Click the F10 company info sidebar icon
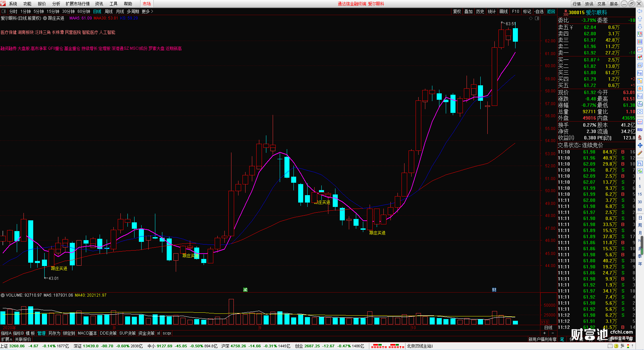644x350 pixels. point(640,73)
